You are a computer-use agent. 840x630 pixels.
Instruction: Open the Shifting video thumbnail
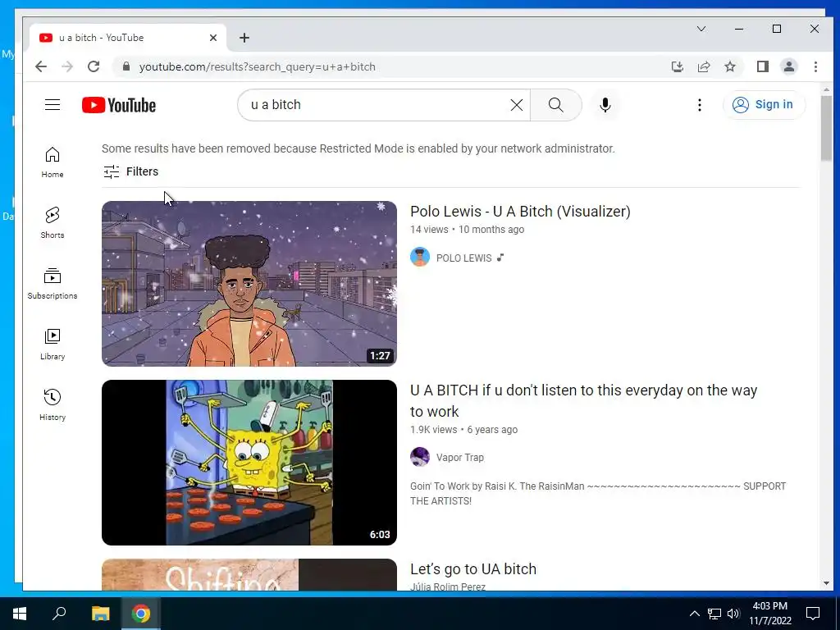(x=249, y=574)
